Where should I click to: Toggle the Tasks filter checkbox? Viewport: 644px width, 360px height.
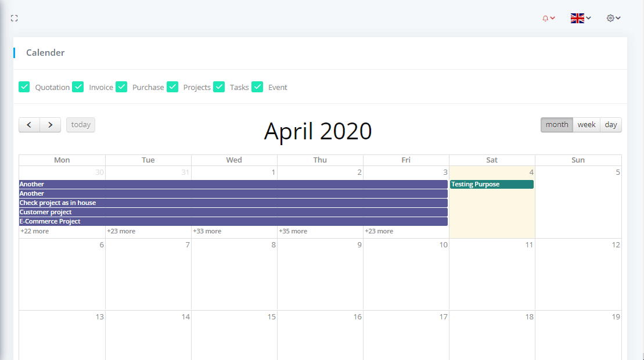click(219, 87)
